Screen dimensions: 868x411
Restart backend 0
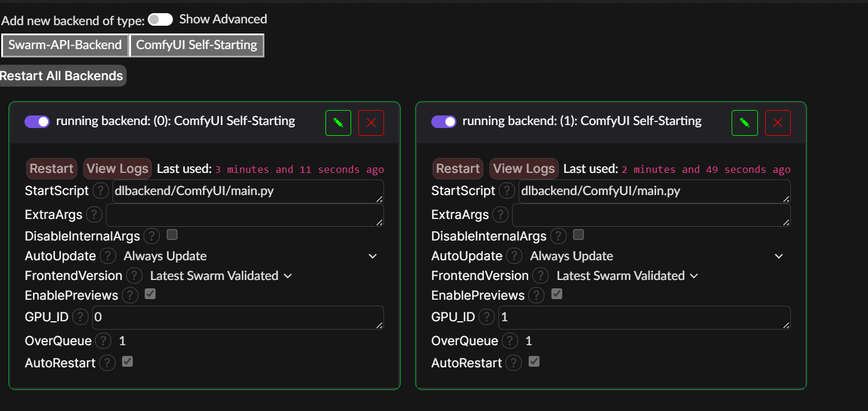51,169
